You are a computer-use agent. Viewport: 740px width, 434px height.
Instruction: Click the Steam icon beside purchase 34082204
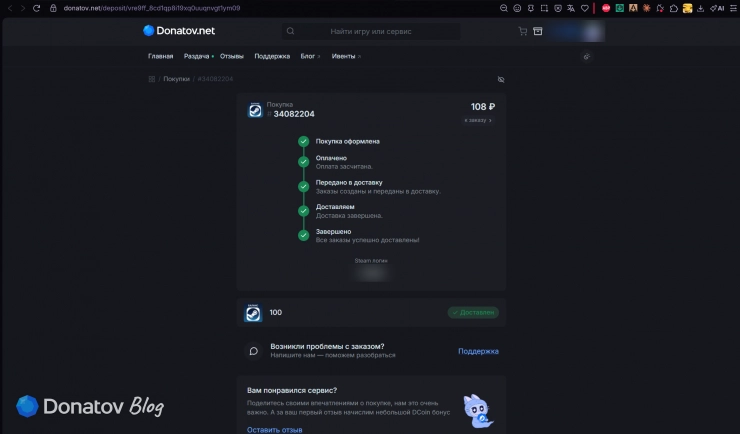click(x=255, y=110)
